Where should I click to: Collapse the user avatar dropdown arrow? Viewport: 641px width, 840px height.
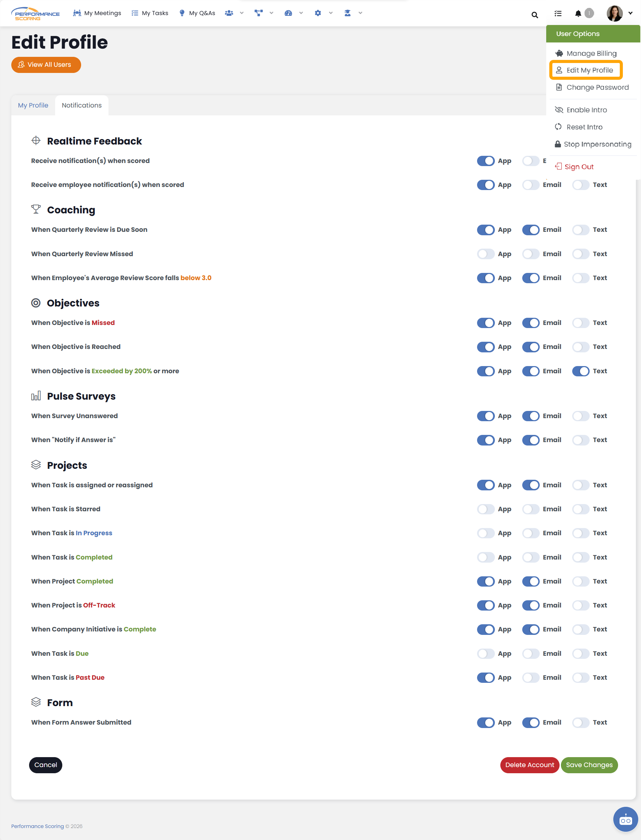630,13
